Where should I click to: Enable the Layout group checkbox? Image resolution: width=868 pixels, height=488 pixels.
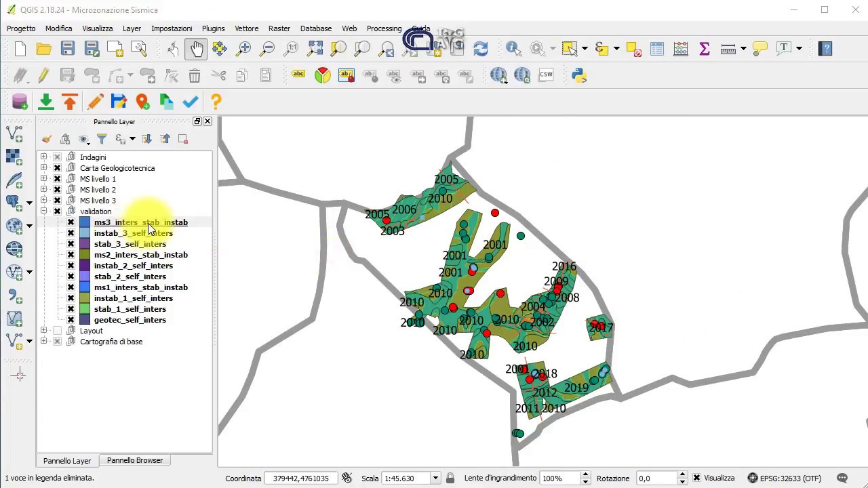click(57, 331)
